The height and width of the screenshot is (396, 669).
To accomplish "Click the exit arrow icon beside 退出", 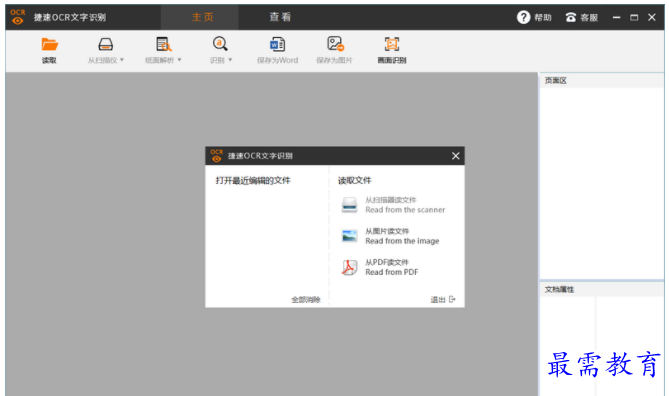I will point(452,300).
